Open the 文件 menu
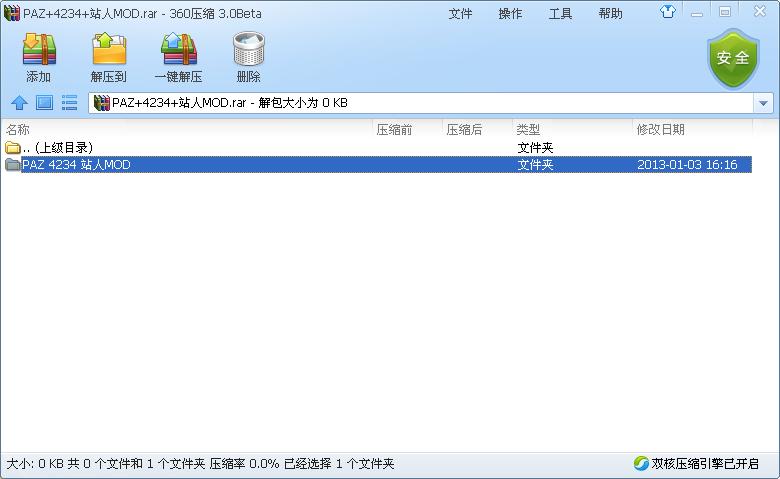The height and width of the screenshot is (479, 780). coord(460,14)
